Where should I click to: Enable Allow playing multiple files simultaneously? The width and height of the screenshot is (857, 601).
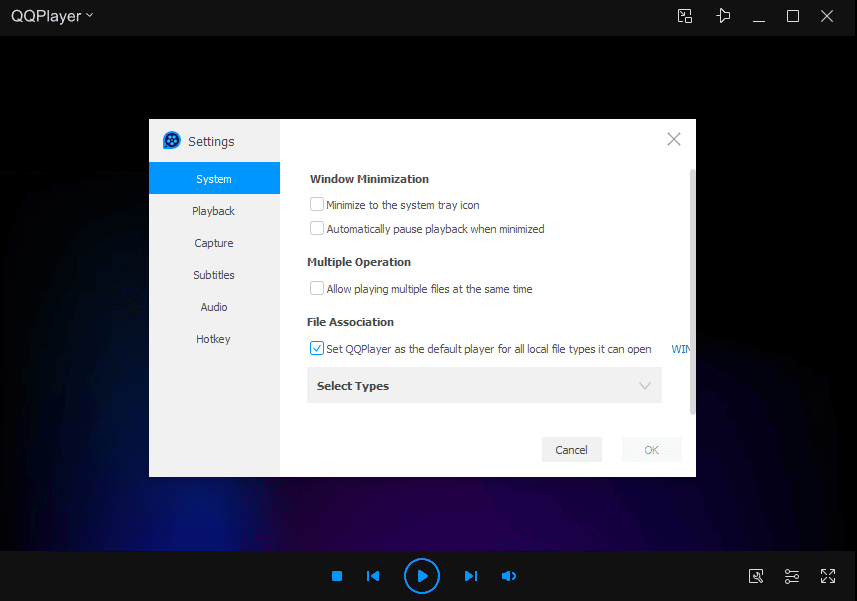pyautogui.click(x=316, y=288)
